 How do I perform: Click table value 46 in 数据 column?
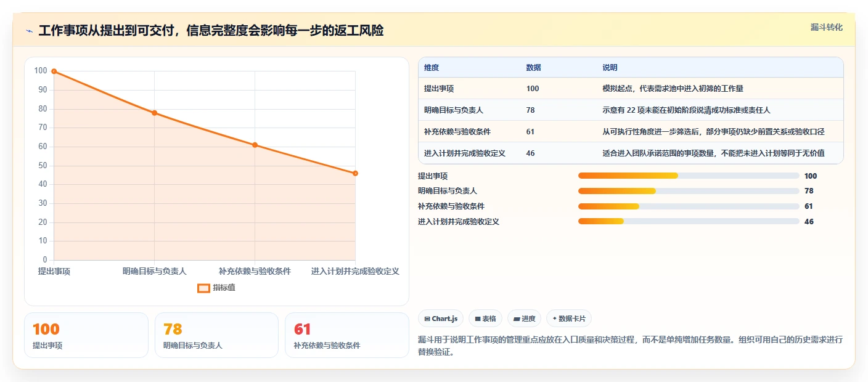531,153
